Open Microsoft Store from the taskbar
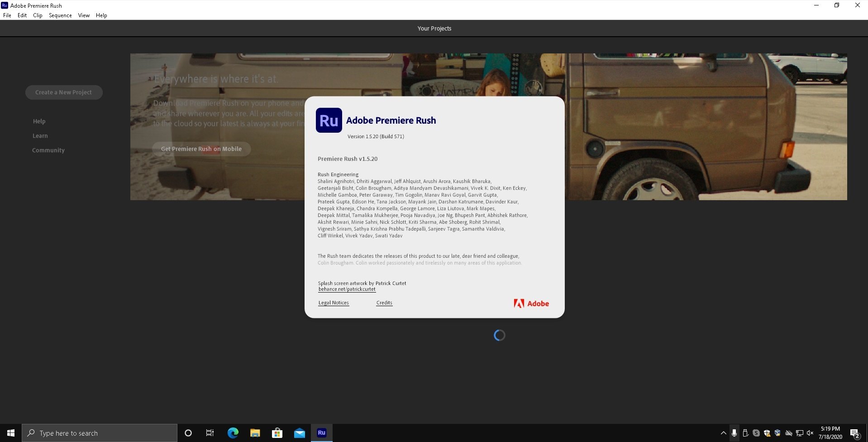This screenshot has width=868, height=442. coord(277,433)
